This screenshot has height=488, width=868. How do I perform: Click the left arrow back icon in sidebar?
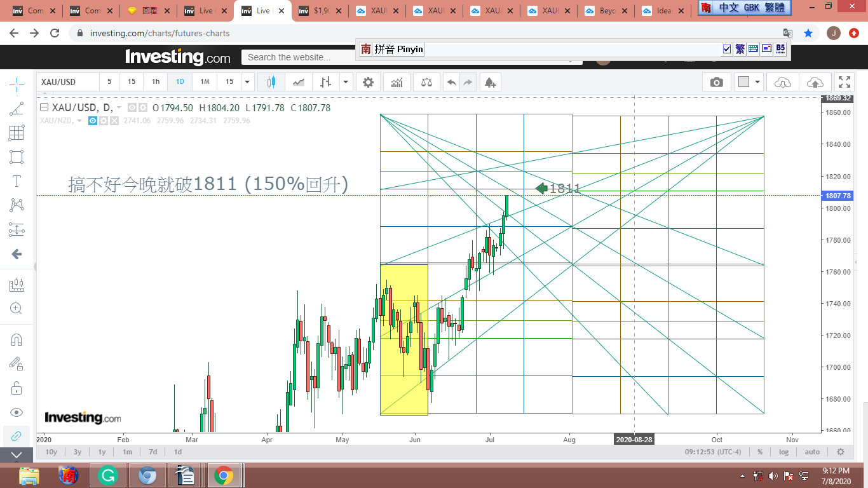(x=17, y=254)
